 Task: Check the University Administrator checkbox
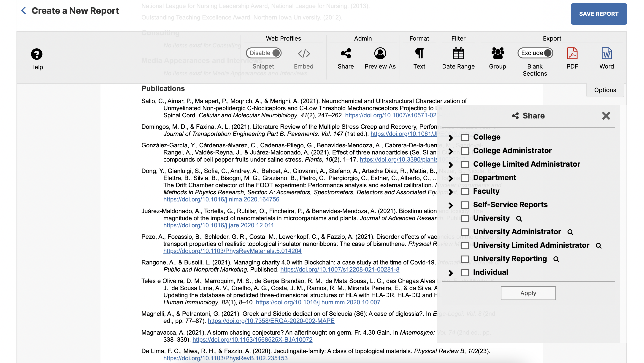point(465,232)
